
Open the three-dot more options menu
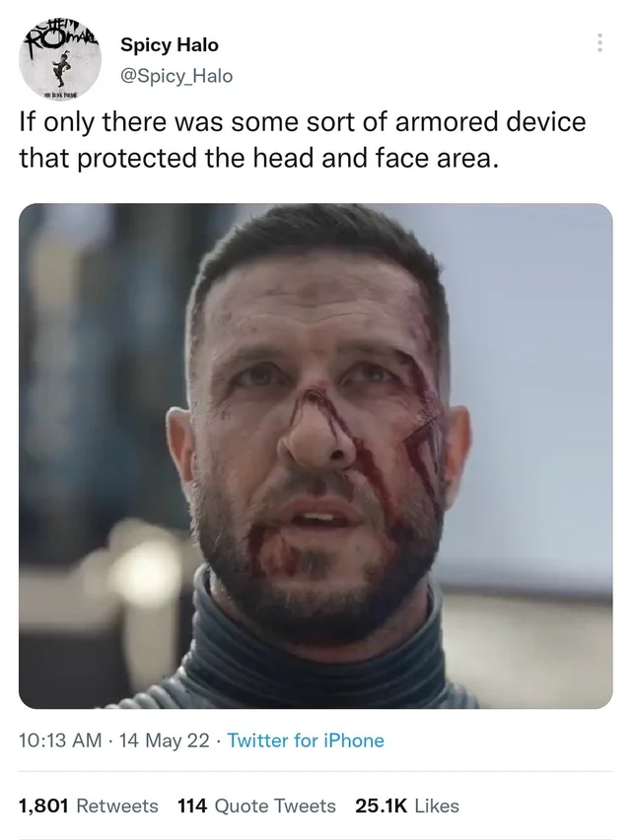pyautogui.click(x=599, y=42)
